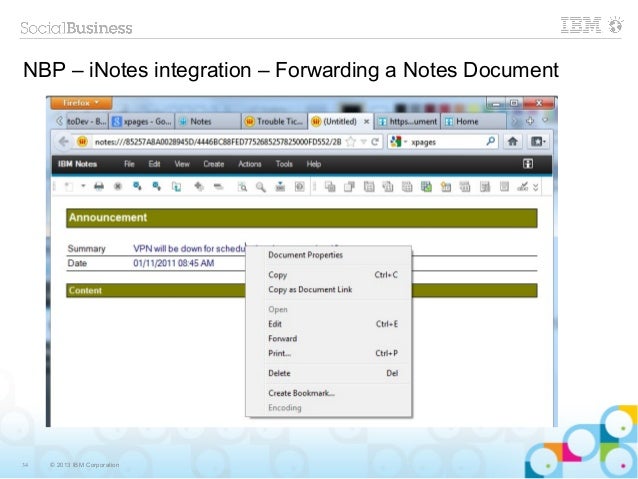Open the list-all-tabs dropdown arrow
Screen dimensions: 638x479
point(545,120)
